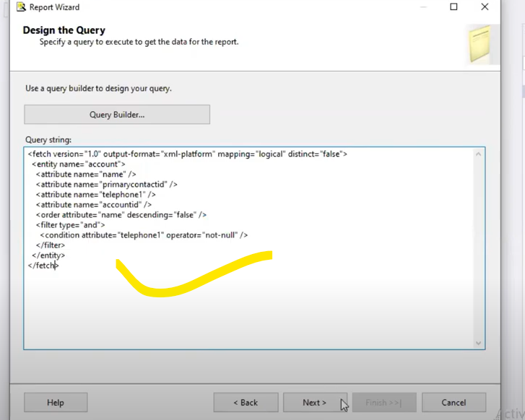Open the Query Builder
Screen dimensions: 525x420
pyautogui.click(x=117, y=115)
